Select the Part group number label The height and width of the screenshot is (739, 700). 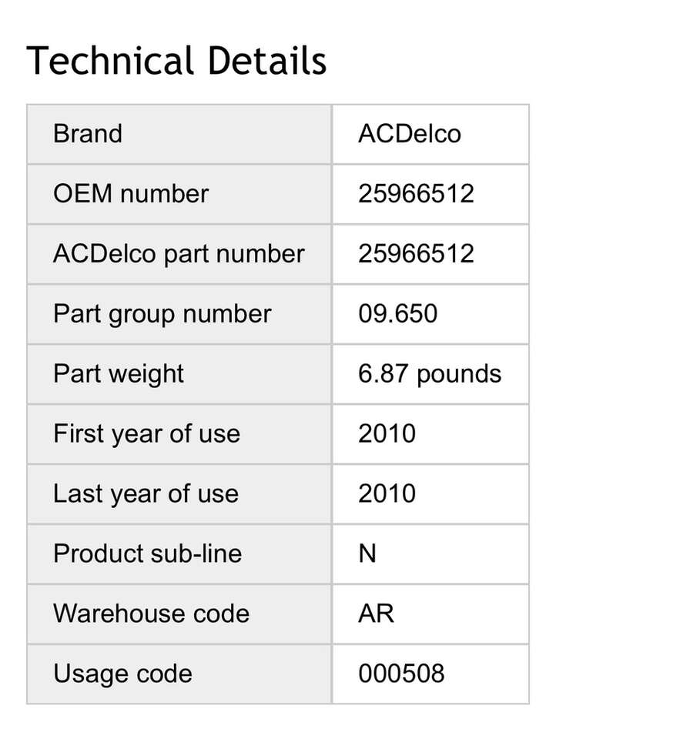tap(162, 314)
